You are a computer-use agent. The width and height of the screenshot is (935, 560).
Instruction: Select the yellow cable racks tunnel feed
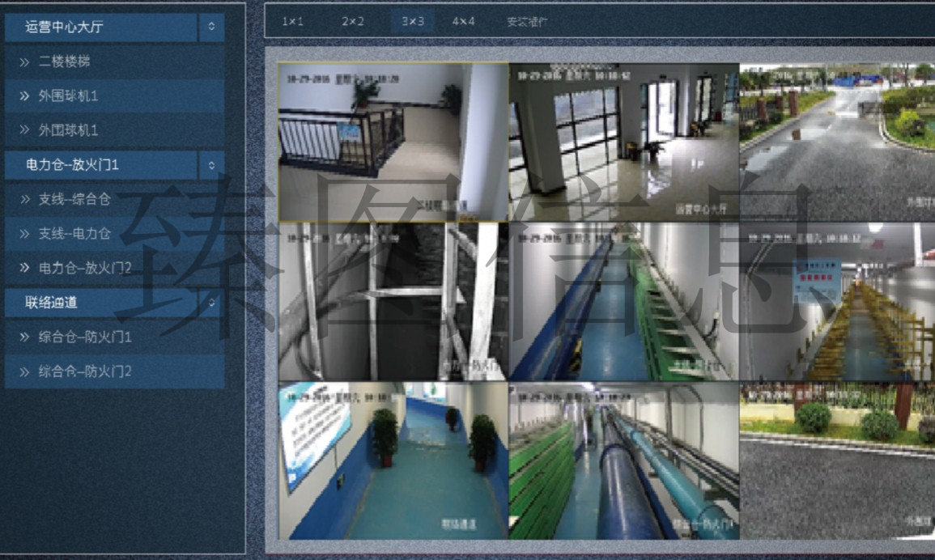[x=837, y=302]
